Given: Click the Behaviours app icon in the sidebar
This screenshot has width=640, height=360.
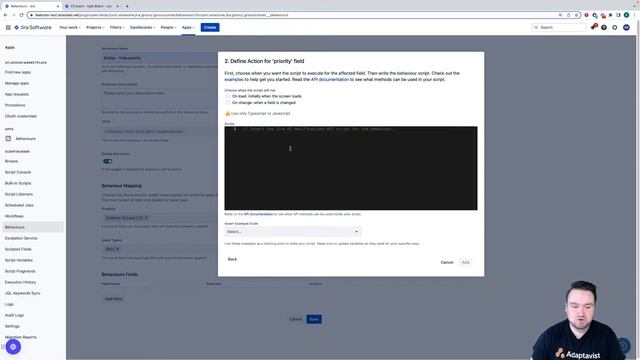Looking at the screenshot, I should (x=8, y=139).
